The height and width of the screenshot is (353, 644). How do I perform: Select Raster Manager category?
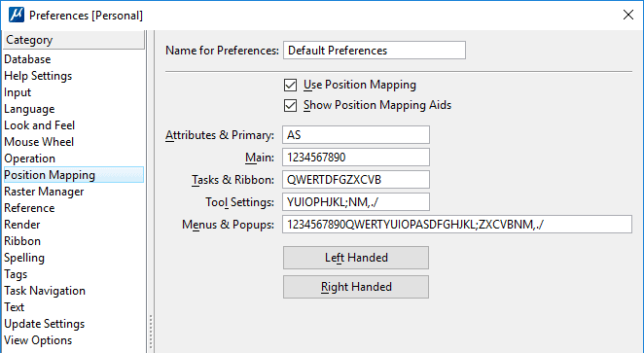pyautogui.click(x=44, y=192)
